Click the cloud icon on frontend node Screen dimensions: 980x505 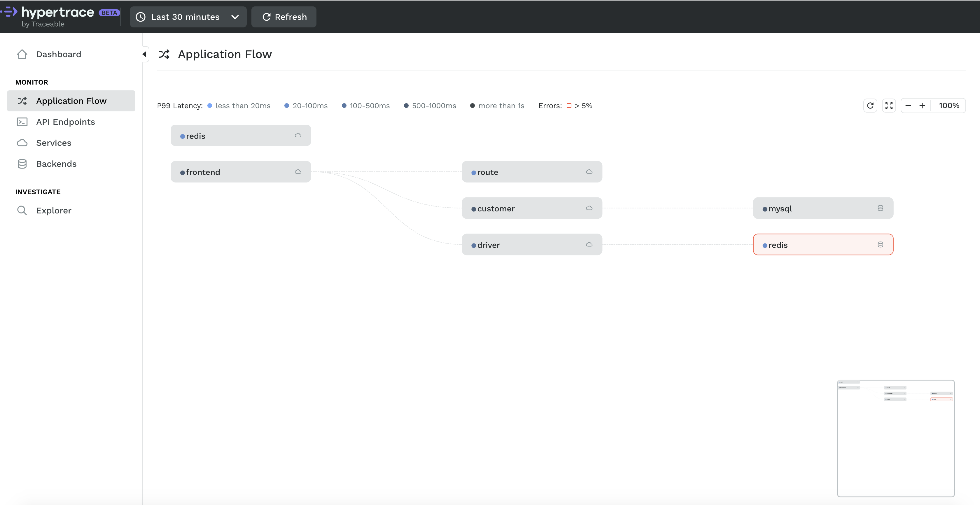coord(298,172)
